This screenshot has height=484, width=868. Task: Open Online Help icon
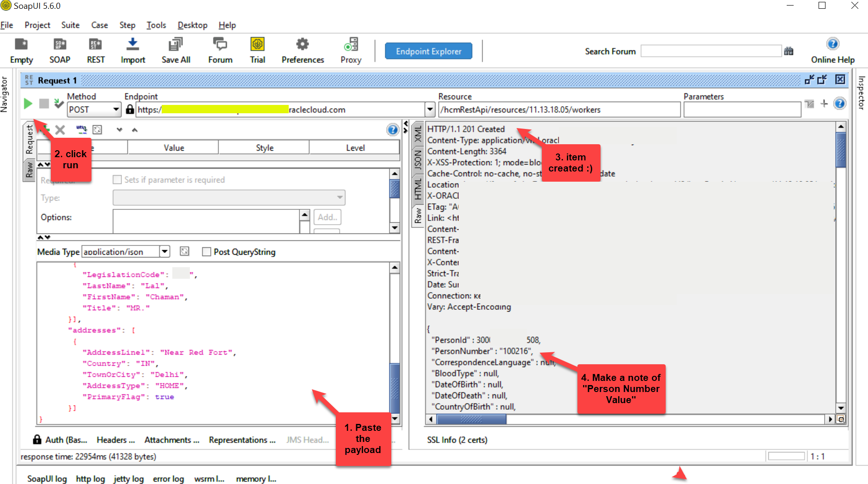[832, 44]
